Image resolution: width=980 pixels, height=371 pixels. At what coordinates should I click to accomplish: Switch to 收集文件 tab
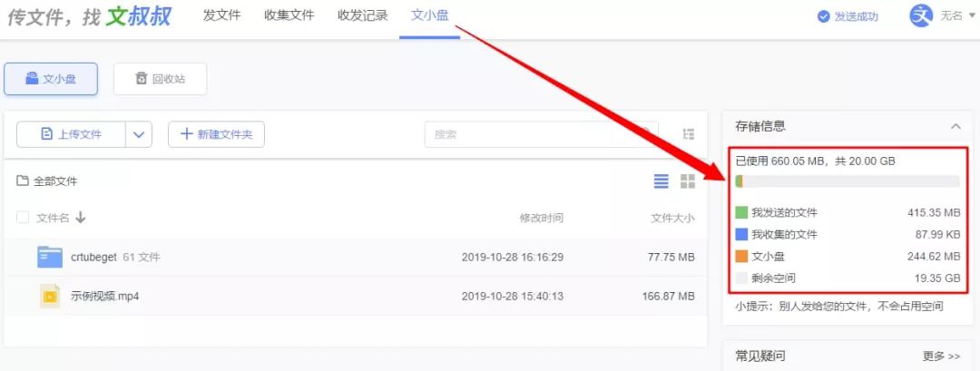point(289,15)
